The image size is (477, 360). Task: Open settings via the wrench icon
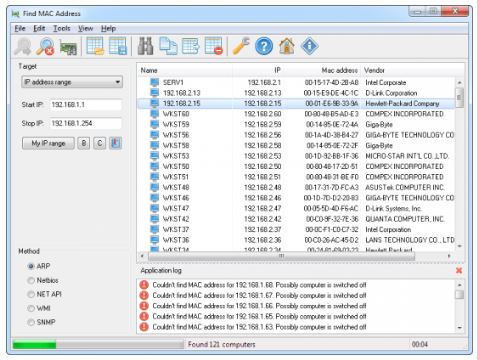241,46
